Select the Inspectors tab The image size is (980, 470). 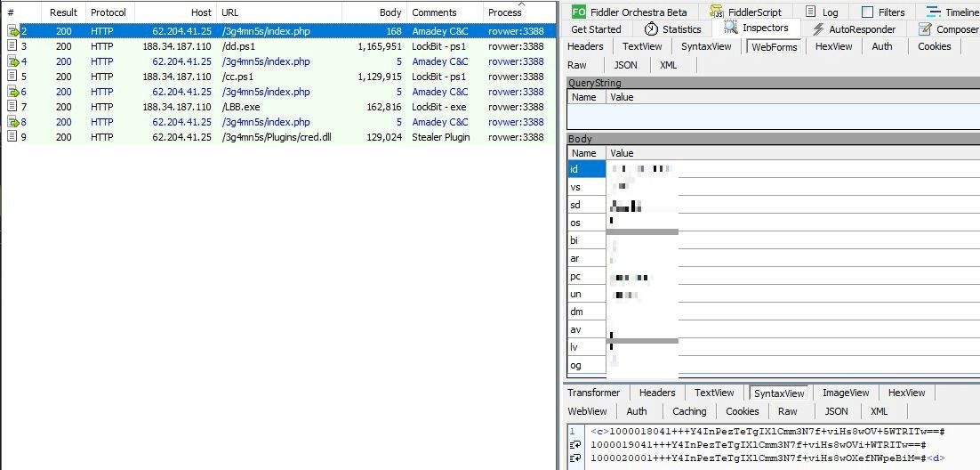click(756, 28)
